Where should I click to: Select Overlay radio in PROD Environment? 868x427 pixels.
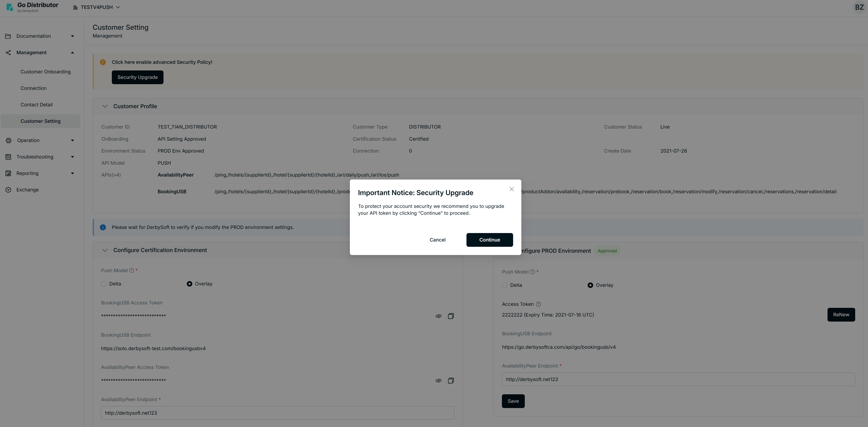pos(590,285)
